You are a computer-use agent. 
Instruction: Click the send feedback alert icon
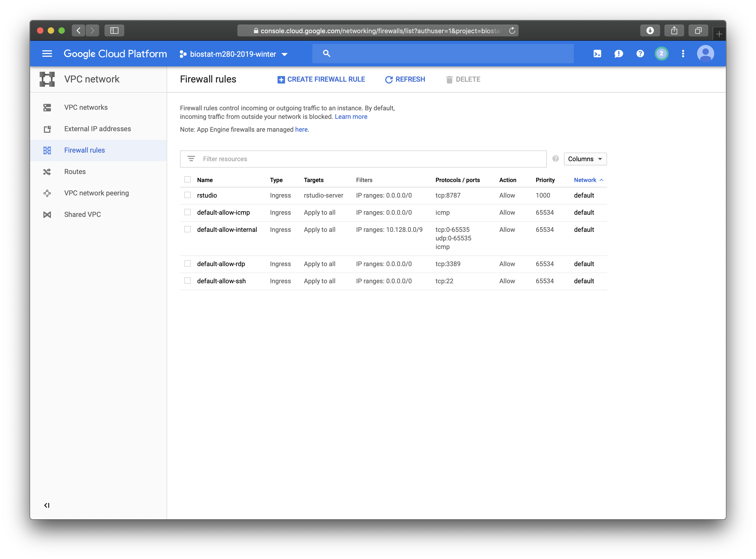tap(619, 54)
